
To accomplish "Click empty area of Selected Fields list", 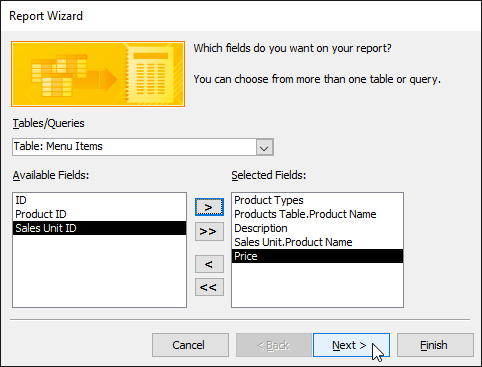I will [317, 285].
